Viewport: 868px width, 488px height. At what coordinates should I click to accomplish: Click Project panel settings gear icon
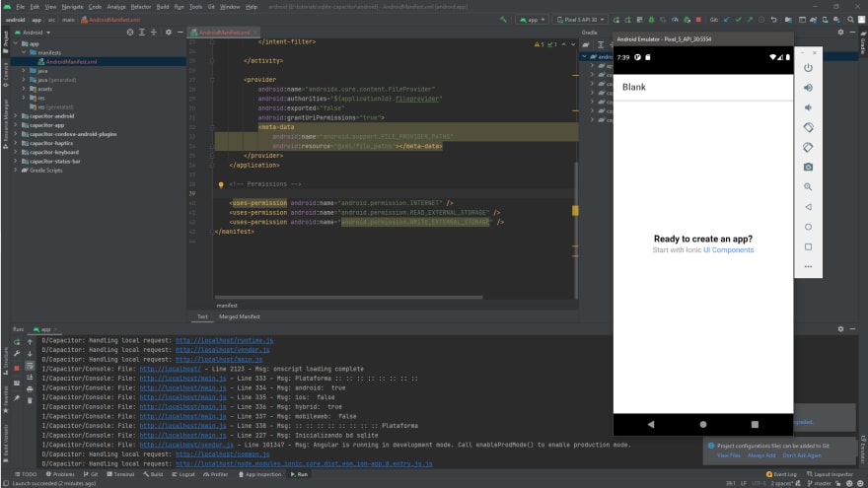(169, 33)
